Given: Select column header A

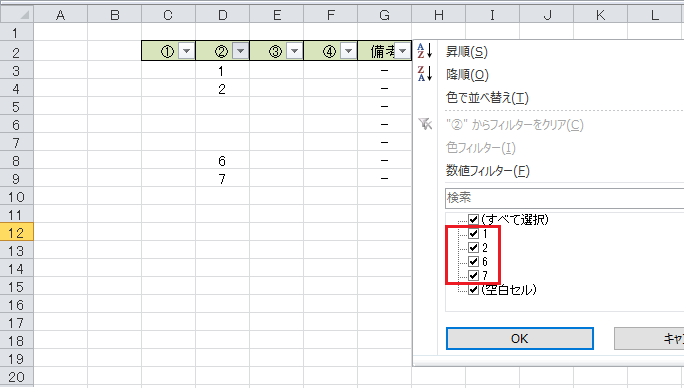Looking at the screenshot, I should coord(61,15).
